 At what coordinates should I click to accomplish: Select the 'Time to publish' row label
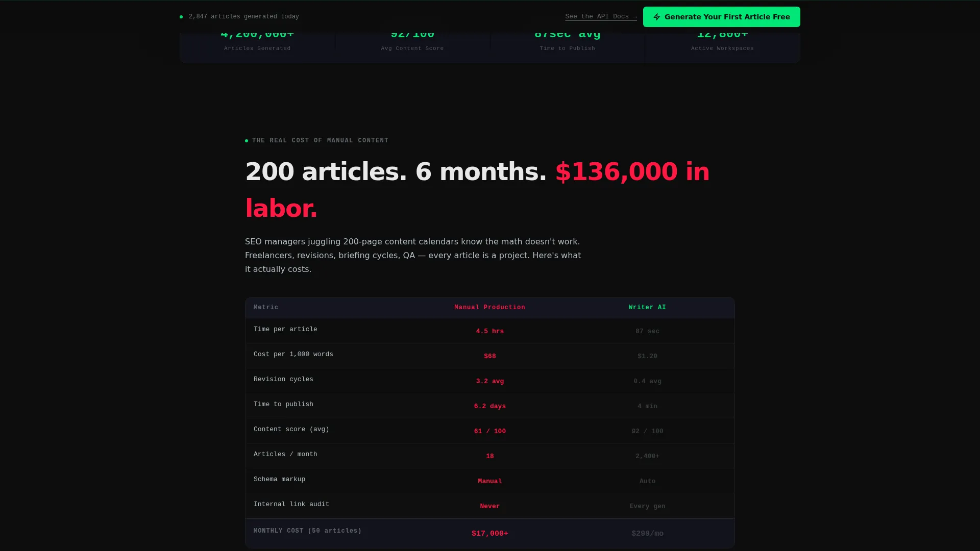(283, 405)
